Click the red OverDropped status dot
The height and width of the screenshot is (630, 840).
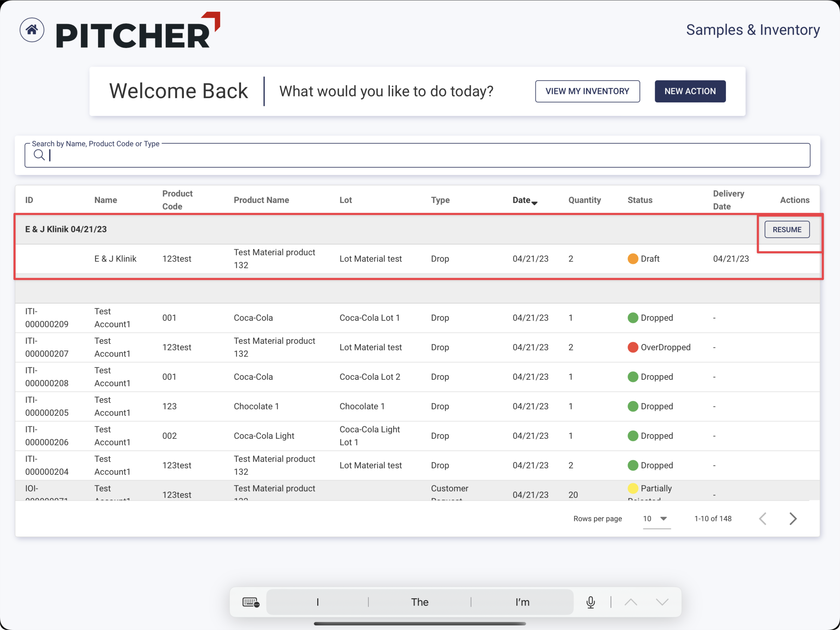click(x=633, y=347)
